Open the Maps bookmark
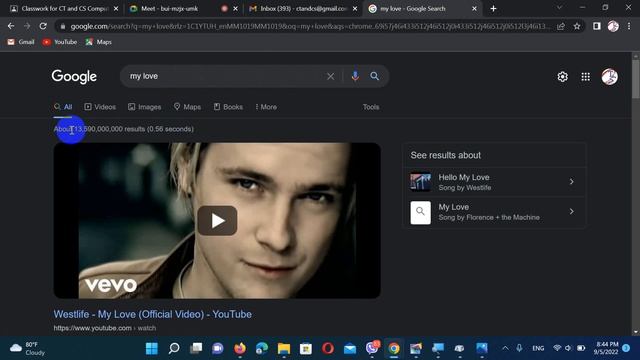Screen dimensions: 640x360 pos(98,42)
